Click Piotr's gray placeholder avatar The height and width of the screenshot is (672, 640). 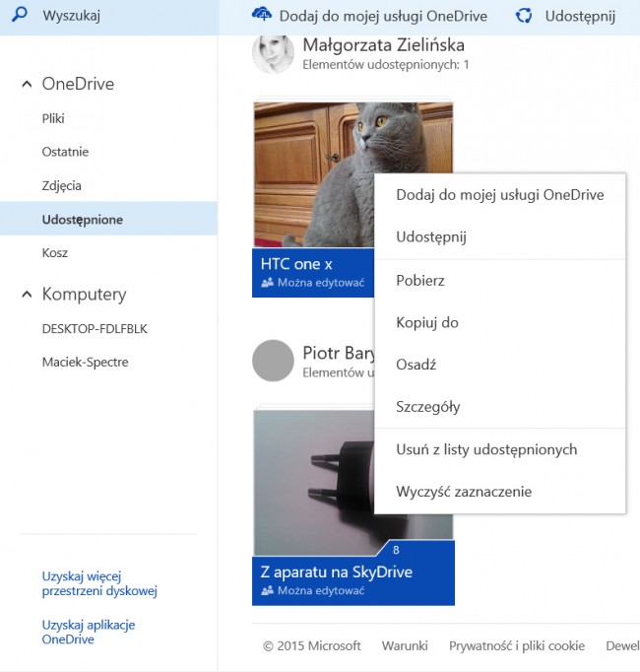tap(273, 361)
